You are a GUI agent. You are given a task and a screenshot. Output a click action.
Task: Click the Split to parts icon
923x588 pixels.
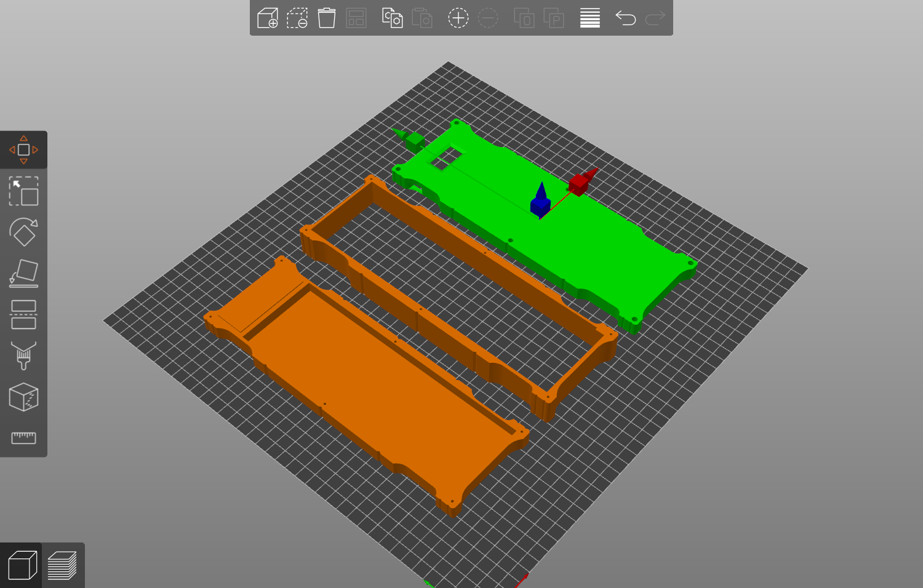pos(554,18)
